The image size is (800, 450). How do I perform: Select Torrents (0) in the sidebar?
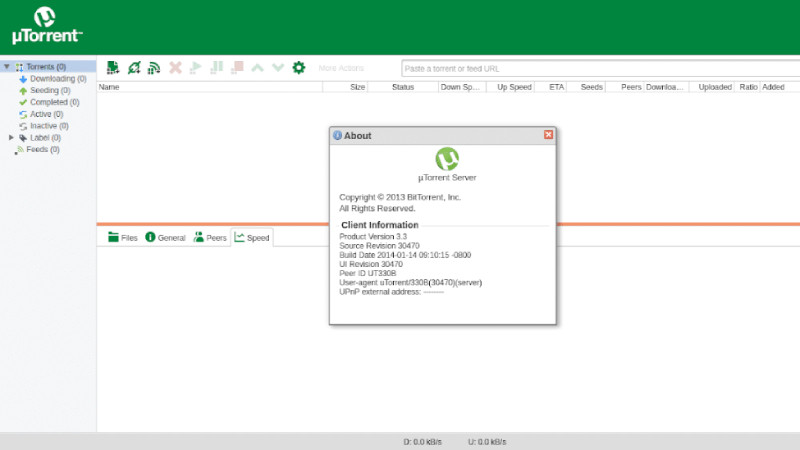[x=46, y=67]
